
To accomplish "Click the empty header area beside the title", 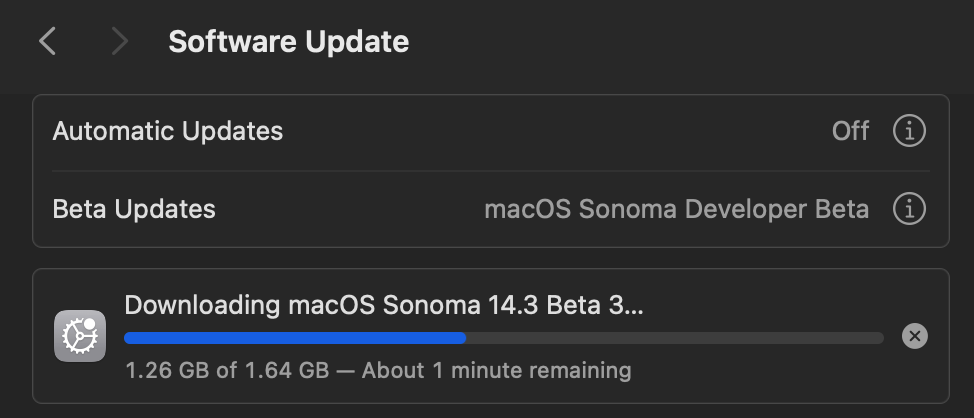I will tap(683, 42).
